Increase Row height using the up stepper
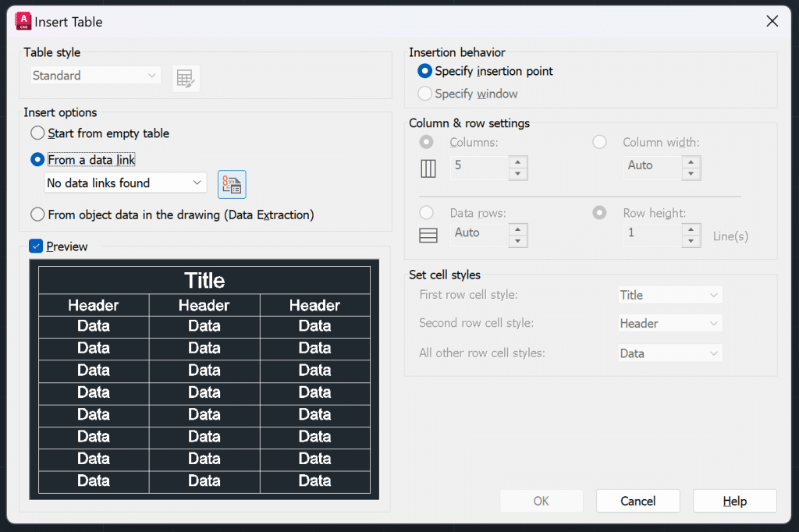 pos(691,230)
